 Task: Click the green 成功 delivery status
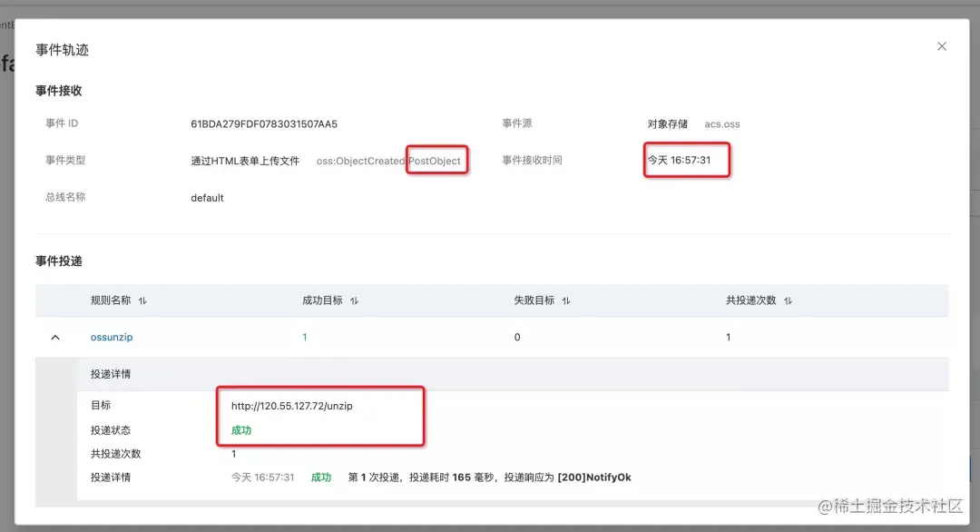pos(241,430)
